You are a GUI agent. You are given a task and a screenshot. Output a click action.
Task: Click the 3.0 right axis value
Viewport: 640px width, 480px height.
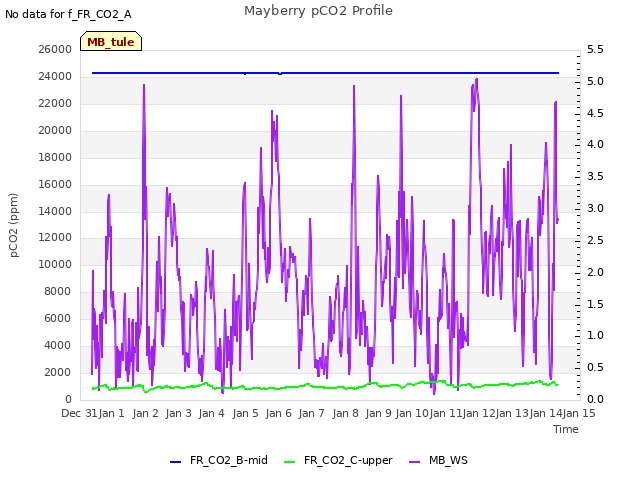tap(595, 208)
